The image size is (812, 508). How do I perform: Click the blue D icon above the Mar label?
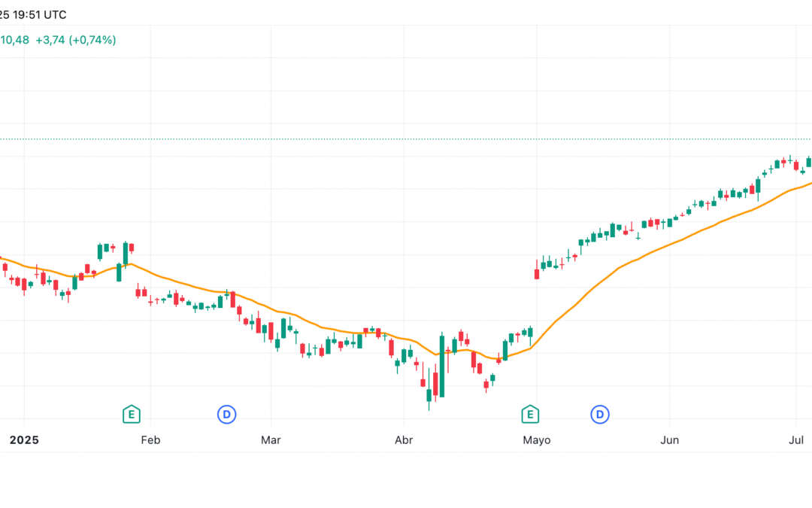[226, 414]
